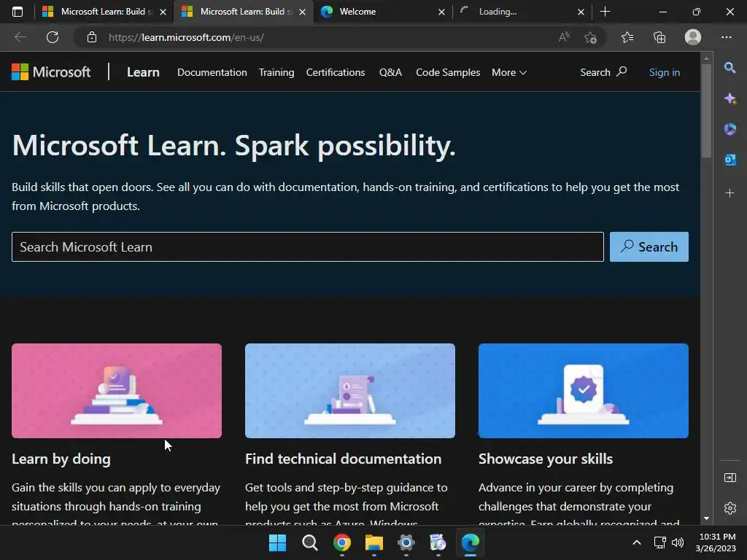Show hidden system tray icons chevron
The height and width of the screenshot is (560, 747).
pos(636,542)
